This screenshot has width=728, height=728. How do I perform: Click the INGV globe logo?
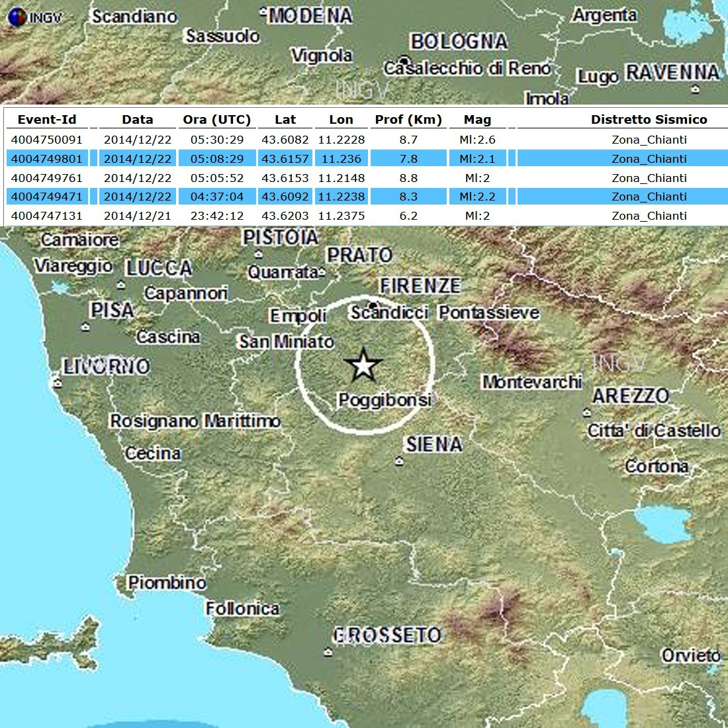click(x=18, y=17)
